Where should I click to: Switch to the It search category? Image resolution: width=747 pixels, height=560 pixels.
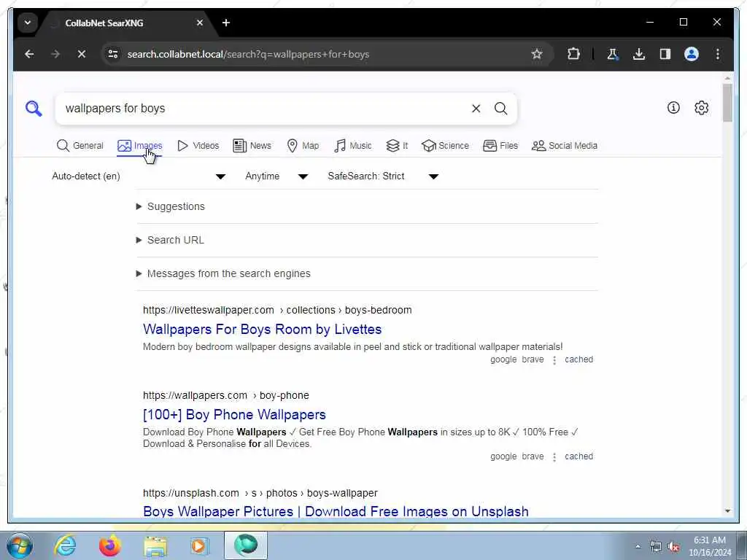(397, 146)
